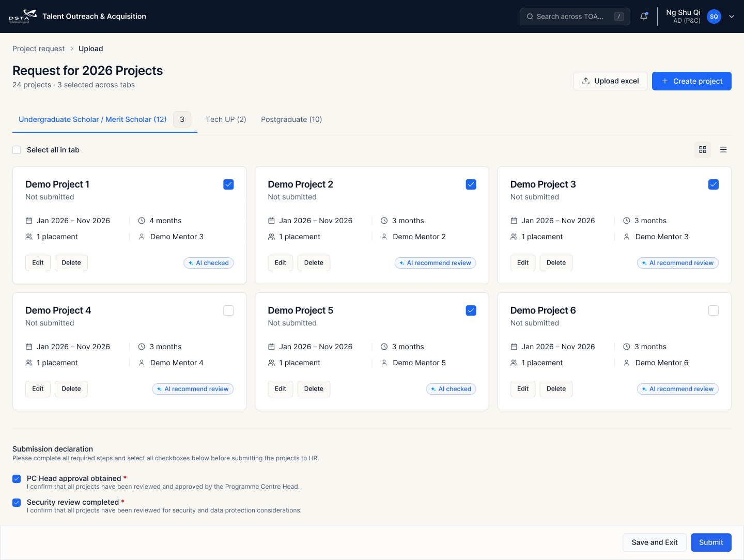Click Demo Project 4 title
The image size is (744, 560).
click(58, 310)
